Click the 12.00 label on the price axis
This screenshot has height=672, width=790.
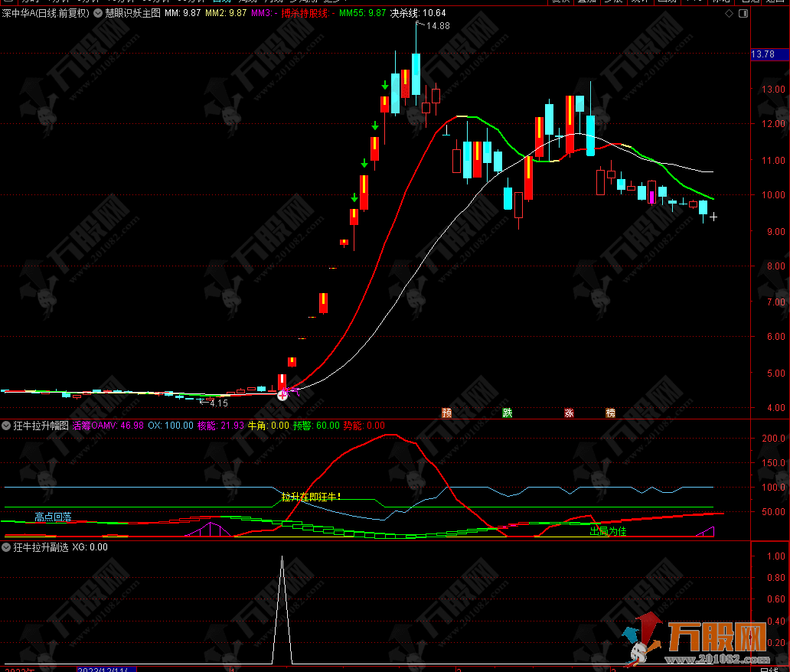pos(773,124)
